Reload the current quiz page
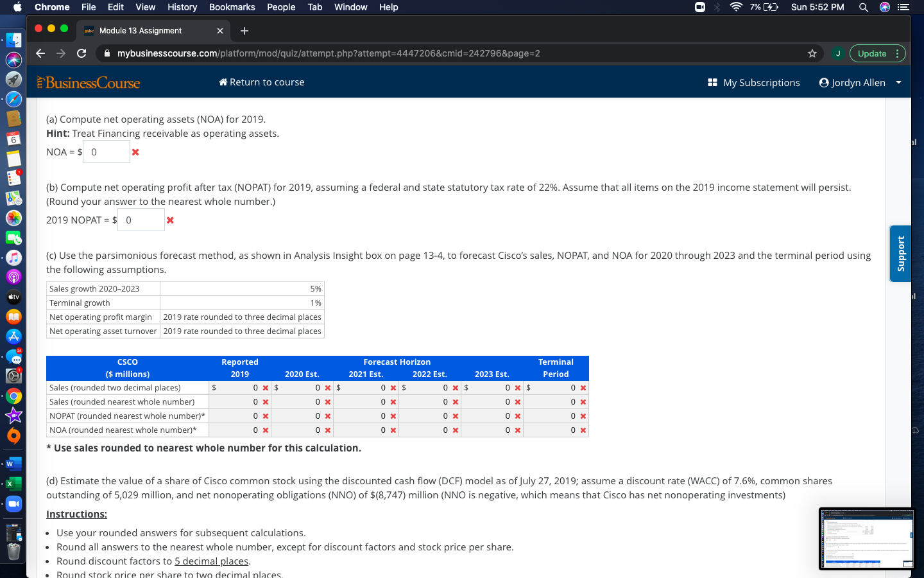Screen dimensions: 924x578 pyautogui.click(x=81, y=53)
